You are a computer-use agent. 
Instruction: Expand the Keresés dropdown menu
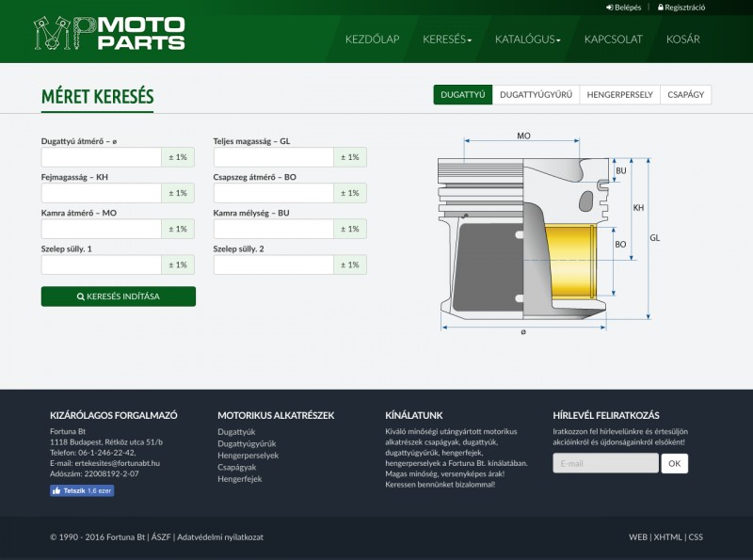447,40
